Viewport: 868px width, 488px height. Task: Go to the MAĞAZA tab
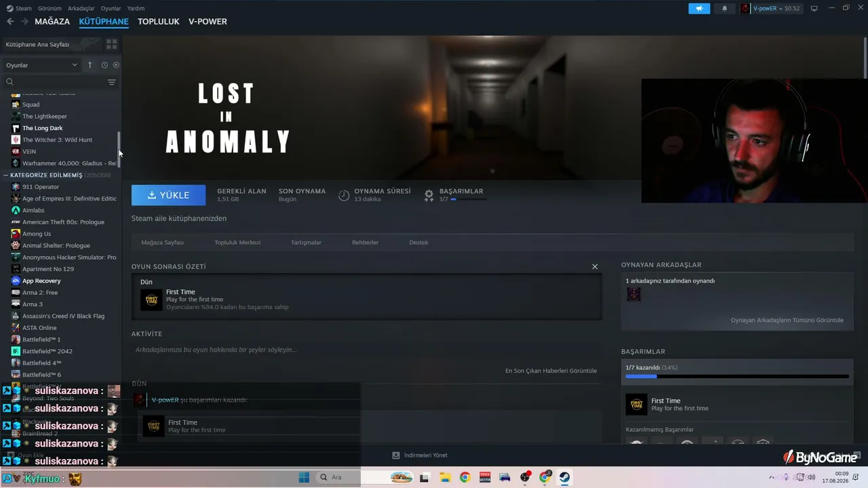coord(52,22)
